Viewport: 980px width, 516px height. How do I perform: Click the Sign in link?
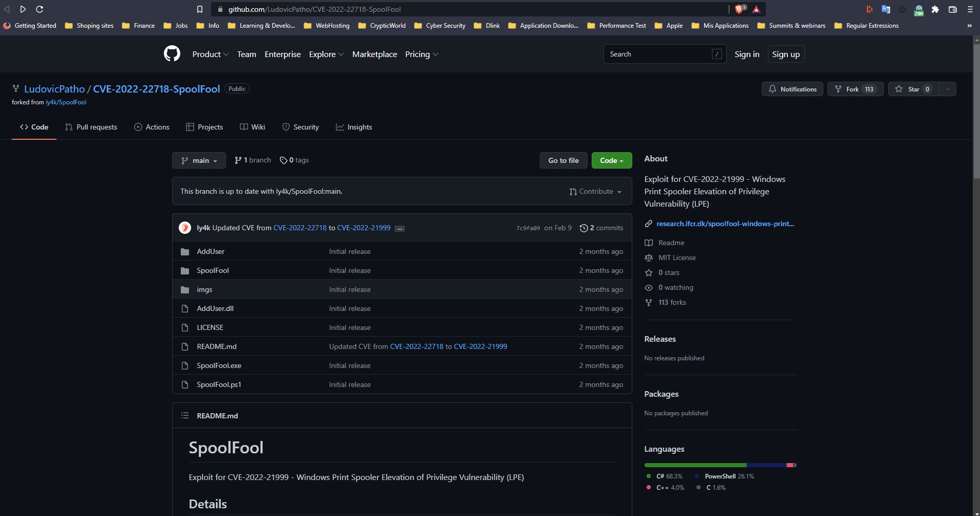tap(747, 54)
